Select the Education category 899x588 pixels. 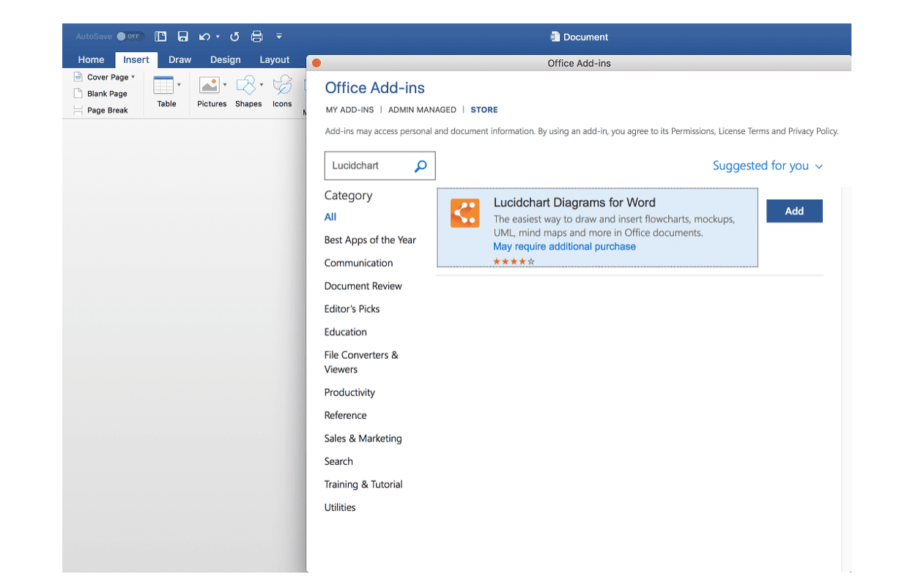tap(345, 332)
